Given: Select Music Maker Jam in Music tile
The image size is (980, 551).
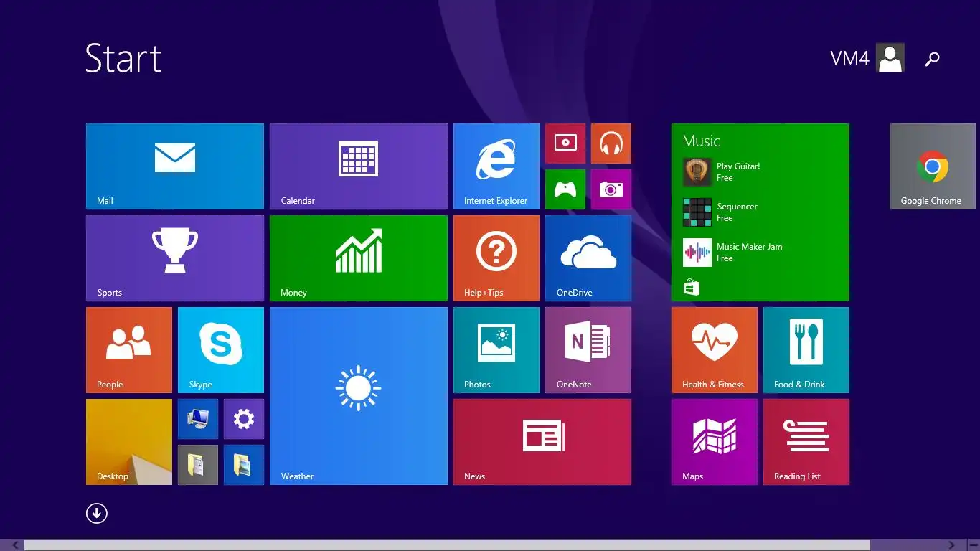Looking at the screenshot, I should point(733,253).
